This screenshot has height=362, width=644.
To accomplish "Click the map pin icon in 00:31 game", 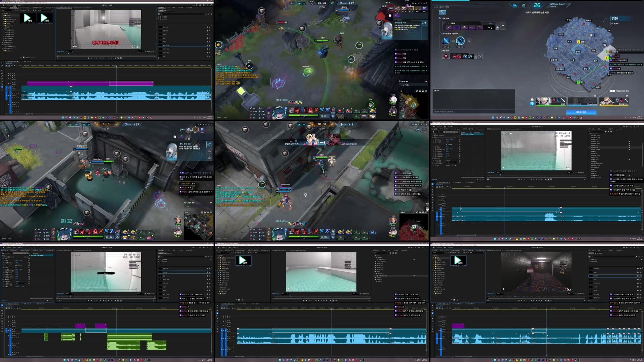I will pos(305,195).
